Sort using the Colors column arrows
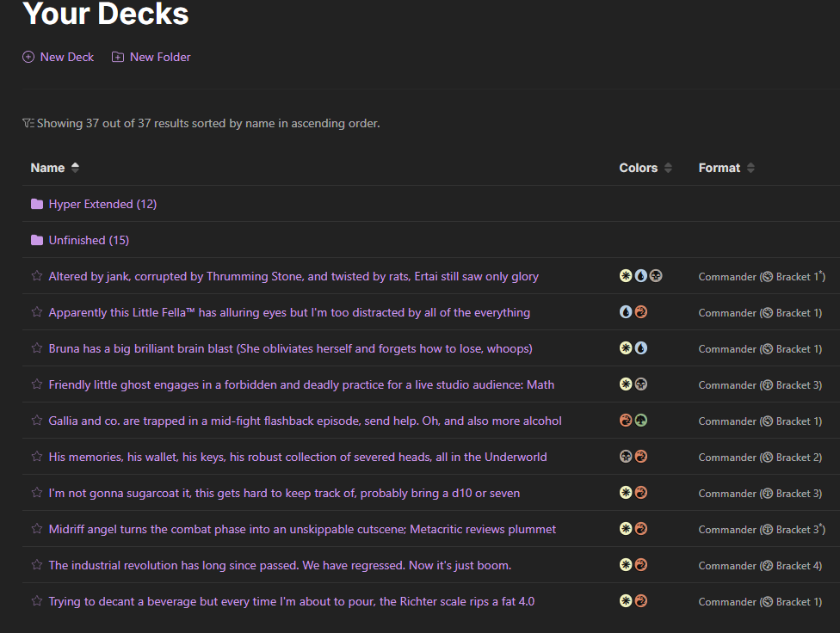 (x=668, y=168)
